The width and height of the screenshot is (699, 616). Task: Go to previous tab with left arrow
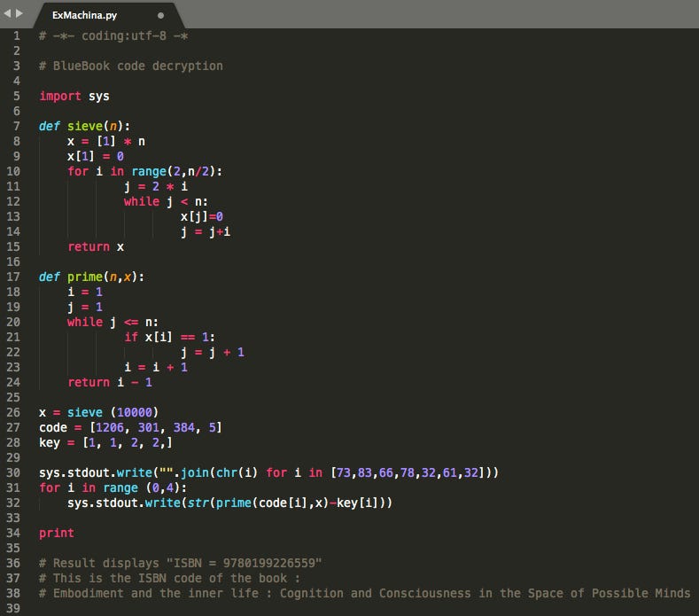(7, 13)
